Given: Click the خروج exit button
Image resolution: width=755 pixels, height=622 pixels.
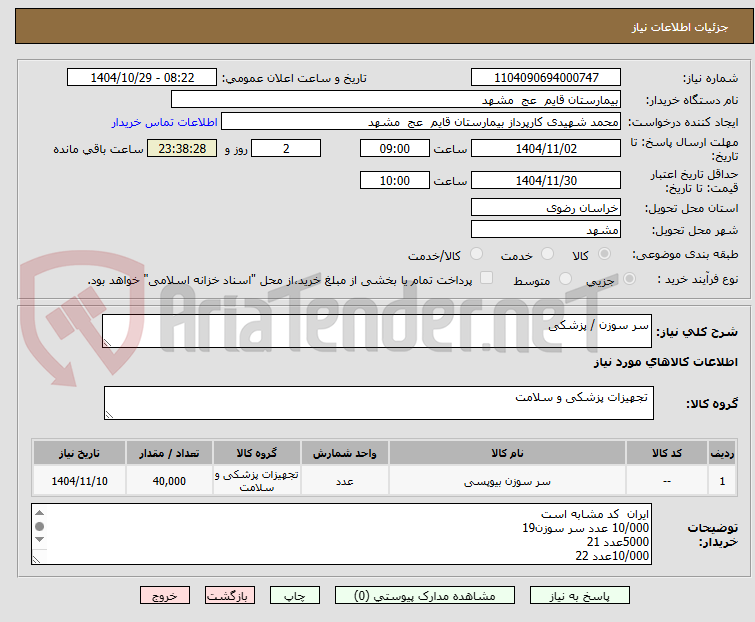Looking at the screenshot, I should point(165,596).
